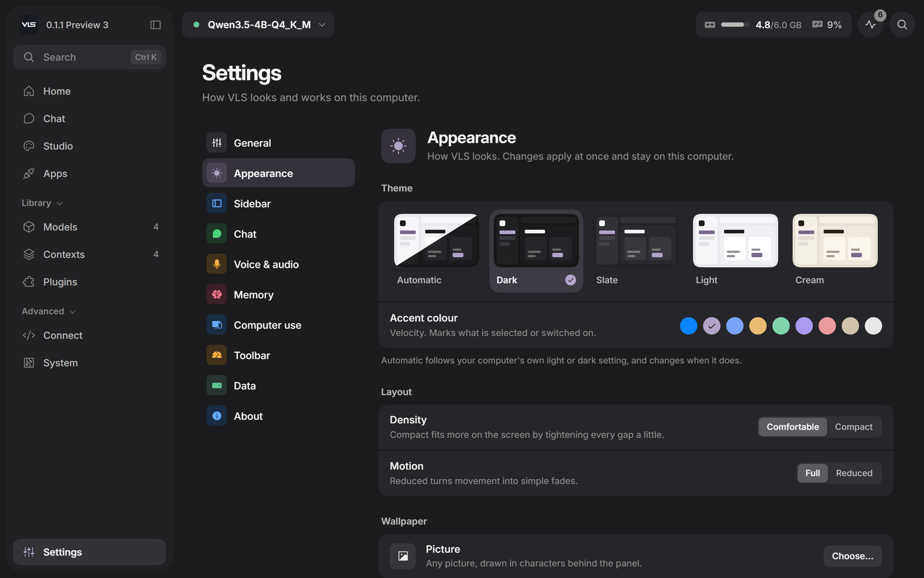Click the Picture wallpaper image icon
Image resolution: width=924 pixels, height=578 pixels.
[x=403, y=556]
